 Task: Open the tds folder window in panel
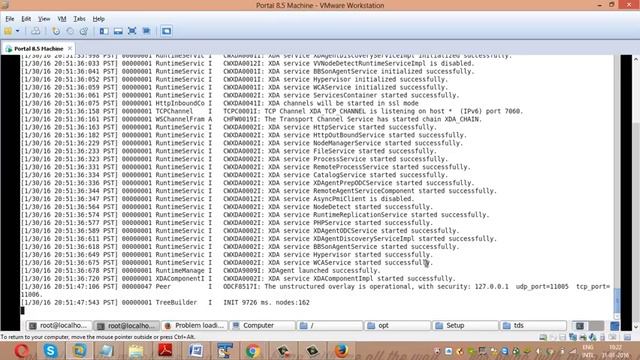coord(534,325)
